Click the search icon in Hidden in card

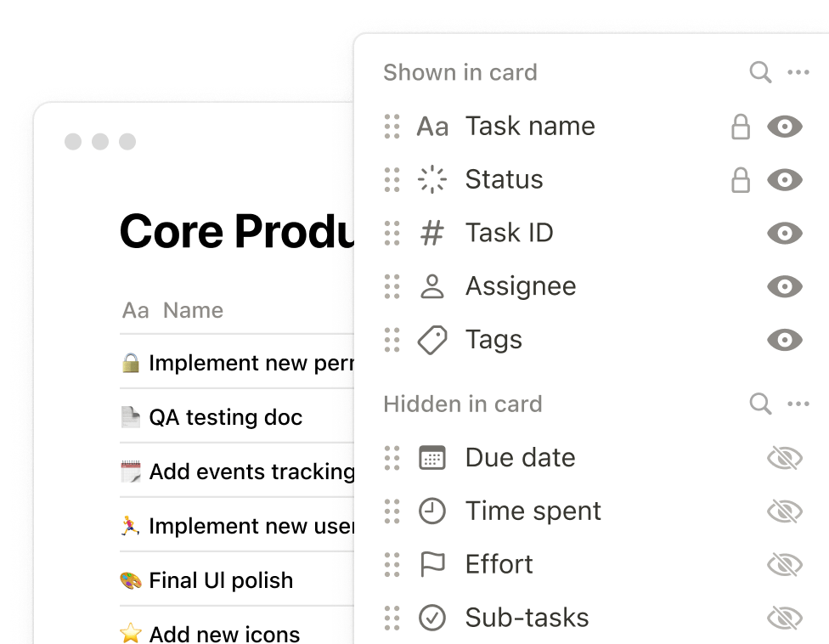(760, 404)
